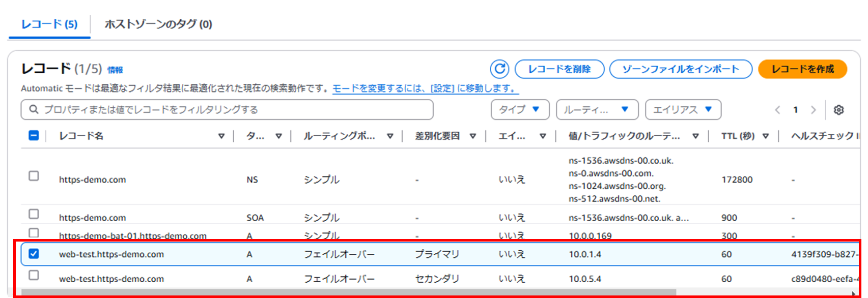Click レコードを作成 button
The height and width of the screenshot is (298, 868).
point(803,69)
